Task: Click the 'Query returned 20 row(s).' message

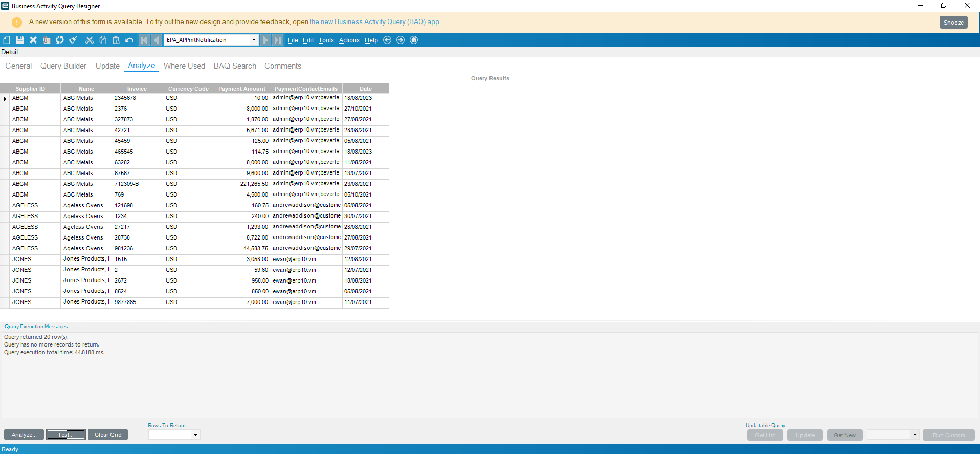Action: (36, 337)
